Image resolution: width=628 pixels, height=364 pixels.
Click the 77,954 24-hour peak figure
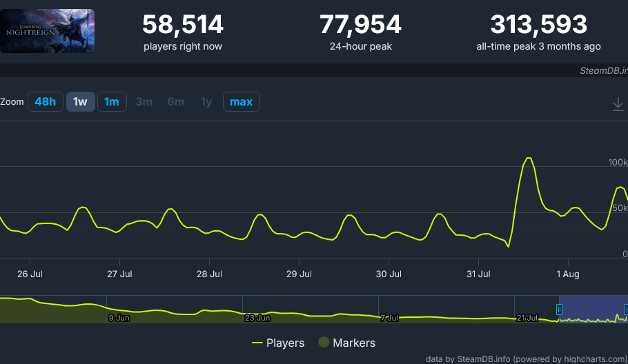coord(360,24)
